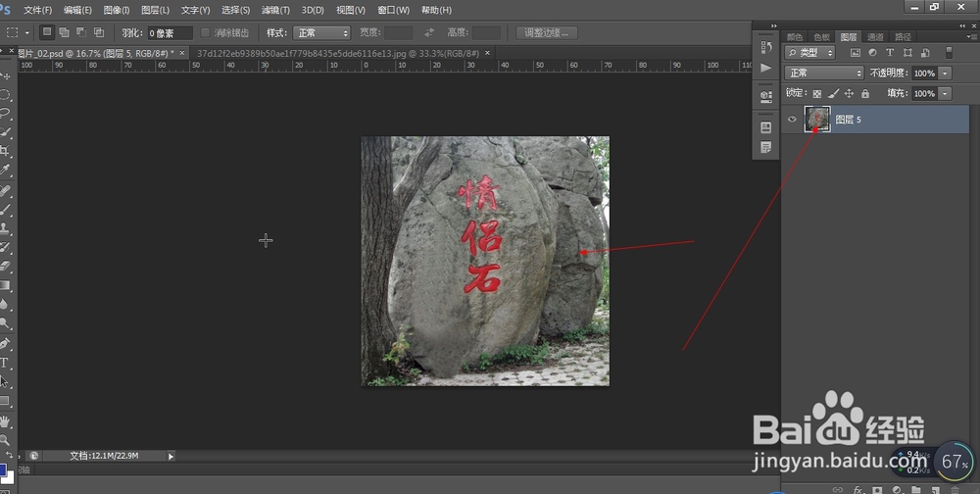
Task: Open the blend mode 正常 dropdown
Action: pyautogui.click(x=824, y=74)
